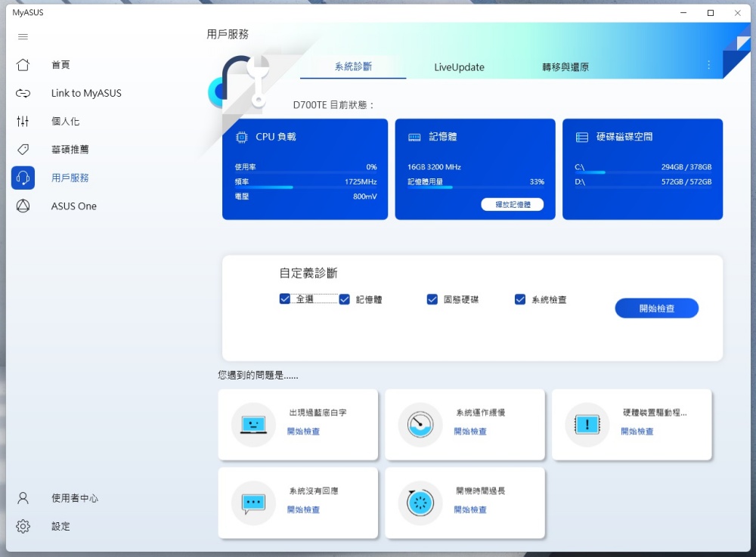
Task: Click the C:\ disk usage bar
Action: tap(643, 173)
